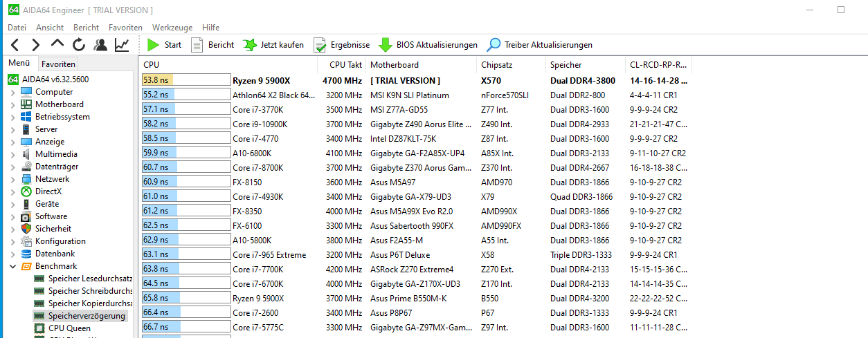The width and height of the screenshot is (868, 338).
Task: Select the Athlon64 X2 Black row
Action: 415,95
